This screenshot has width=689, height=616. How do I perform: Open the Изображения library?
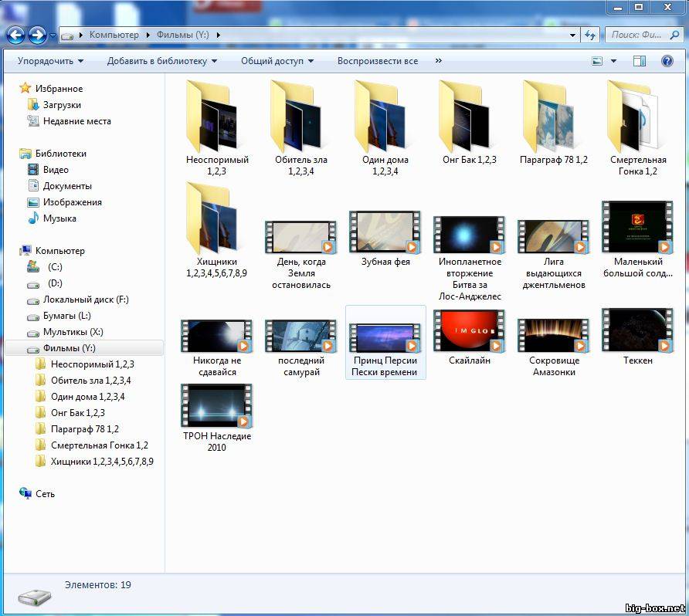coord(73,202)
